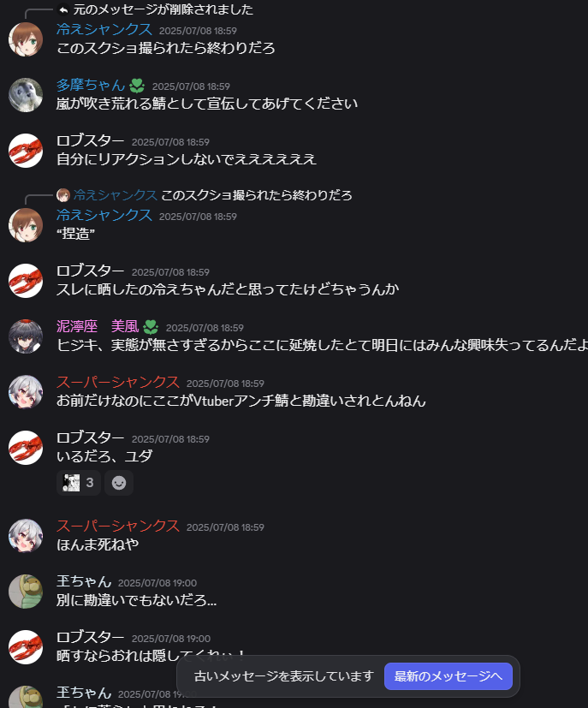This screenshot has height=708, width=588.
Task: Jump to replied message このスクショ撮られたら終わりだろ preview
Action: (256, 195)
